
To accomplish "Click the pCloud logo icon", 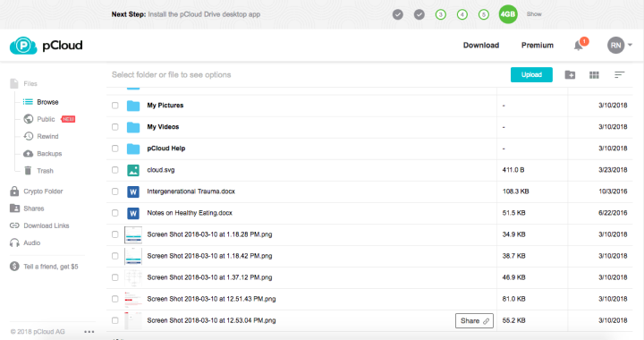I will tap(23, 45).
